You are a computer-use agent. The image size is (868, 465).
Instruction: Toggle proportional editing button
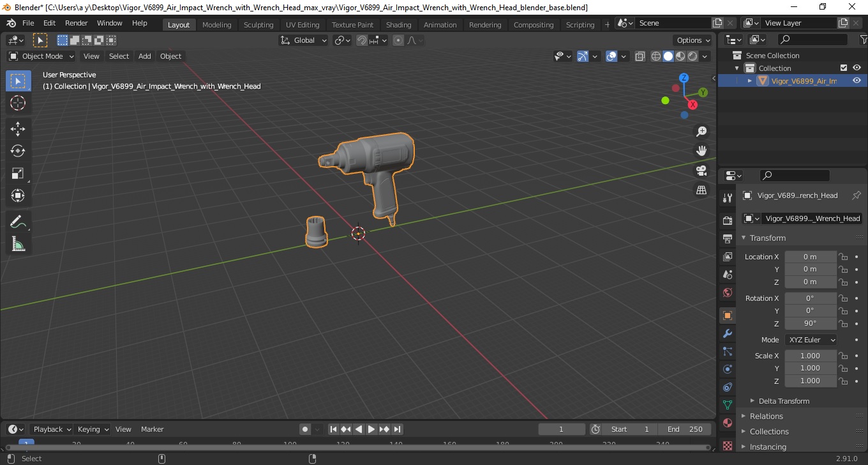coord(398,40)
